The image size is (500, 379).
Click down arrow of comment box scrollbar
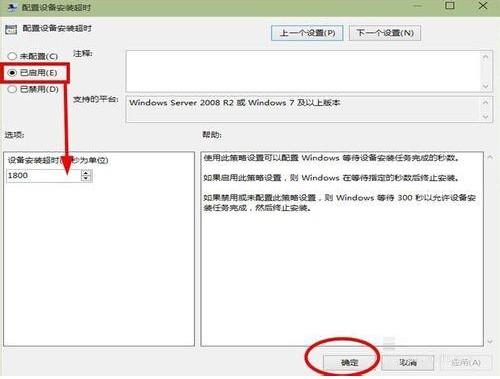click(x=486, y=86)
